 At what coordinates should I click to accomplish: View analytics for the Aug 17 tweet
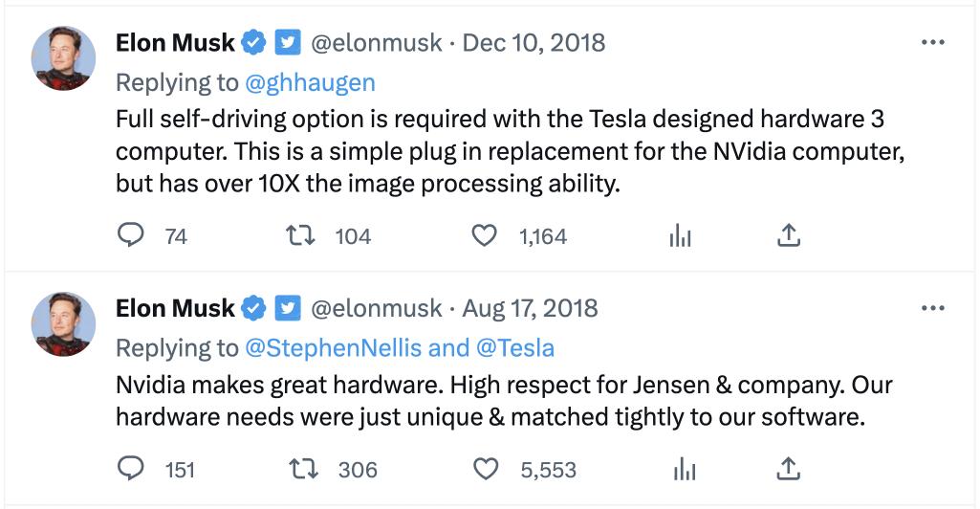pyautogui.click(x=684, y=469)
